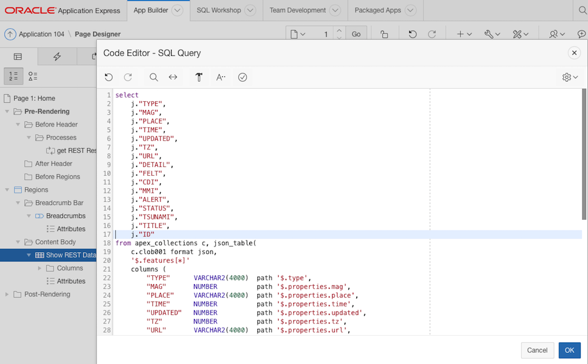Auto-indent code using the hammer icon

point(198,77)
